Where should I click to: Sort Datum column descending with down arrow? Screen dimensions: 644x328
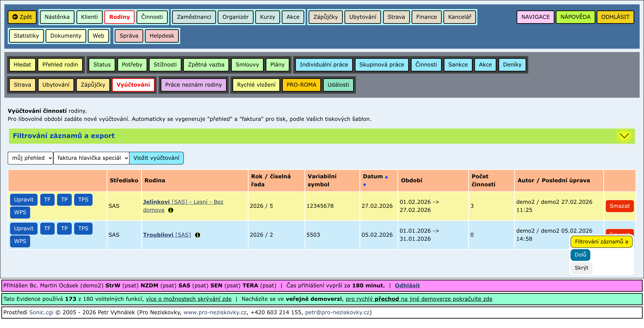[x=364, y=185]
